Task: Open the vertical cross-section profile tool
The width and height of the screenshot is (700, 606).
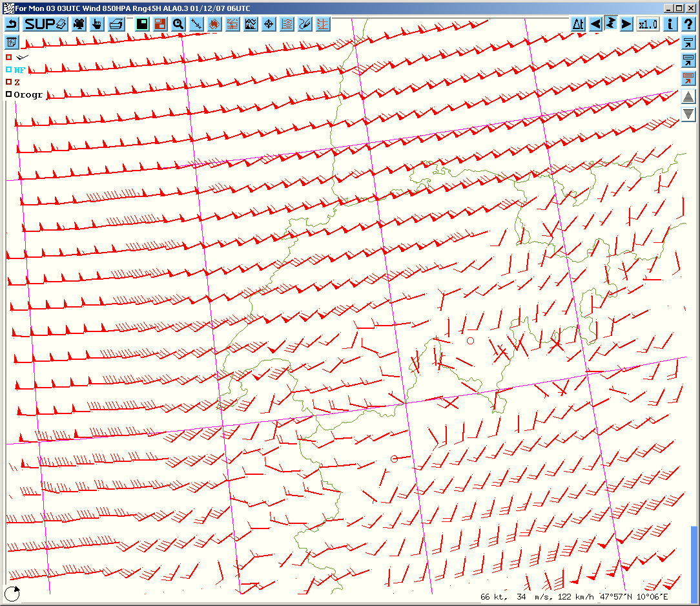Action: coord(251,25)
